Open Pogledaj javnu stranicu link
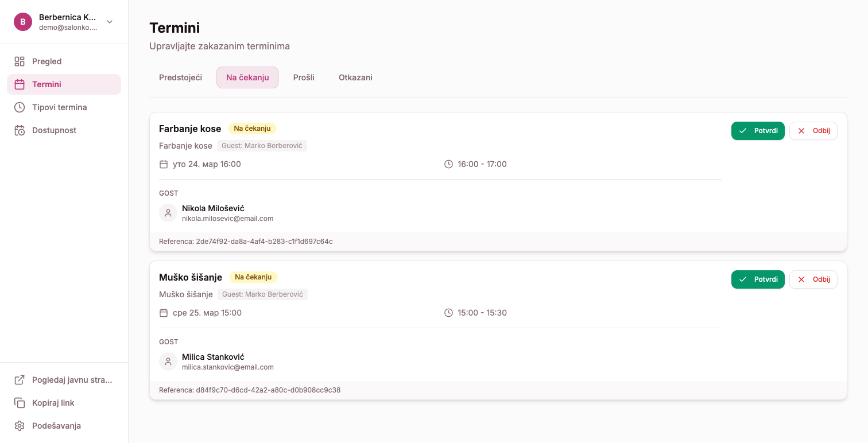 point(72,380)
